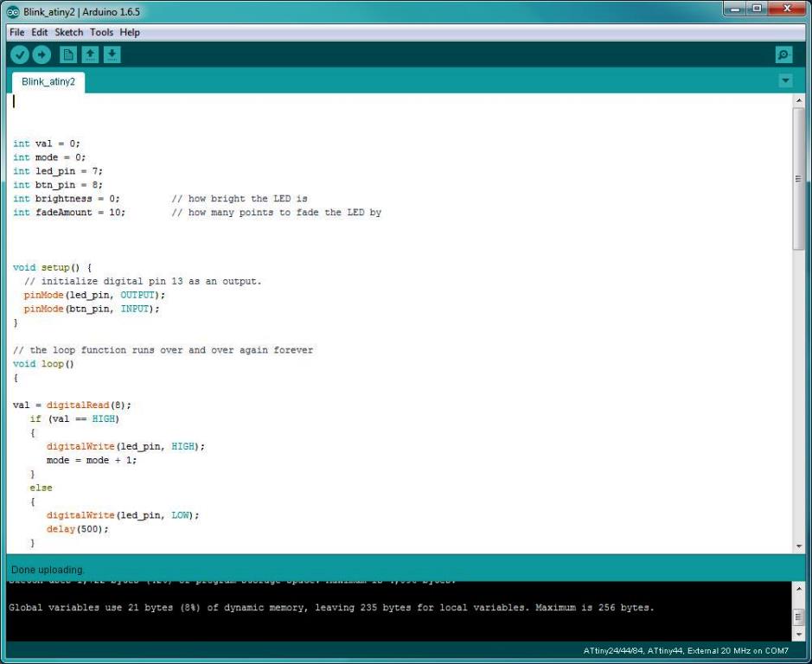
Task: Minimize the Arduino window
Action: (x=735, y=9)
